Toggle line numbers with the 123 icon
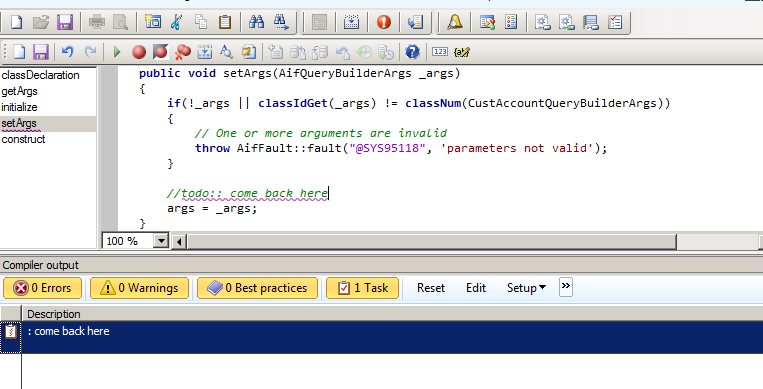 pos(440,52)
